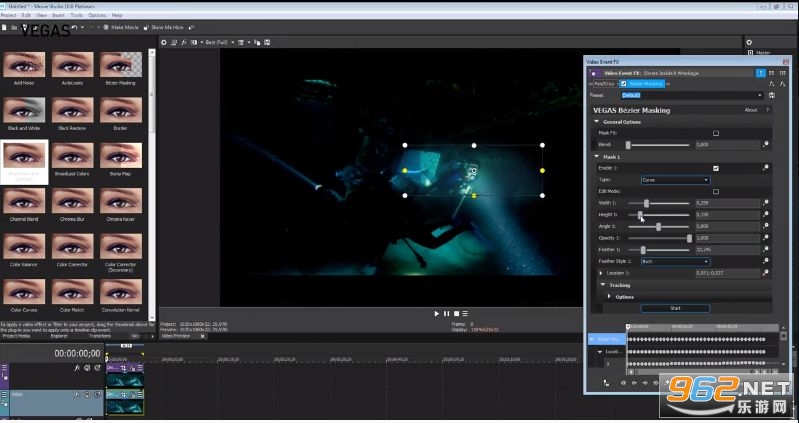The image size is (799, 423).
Task: Open the Help menu
Action: tap(117, 15)
